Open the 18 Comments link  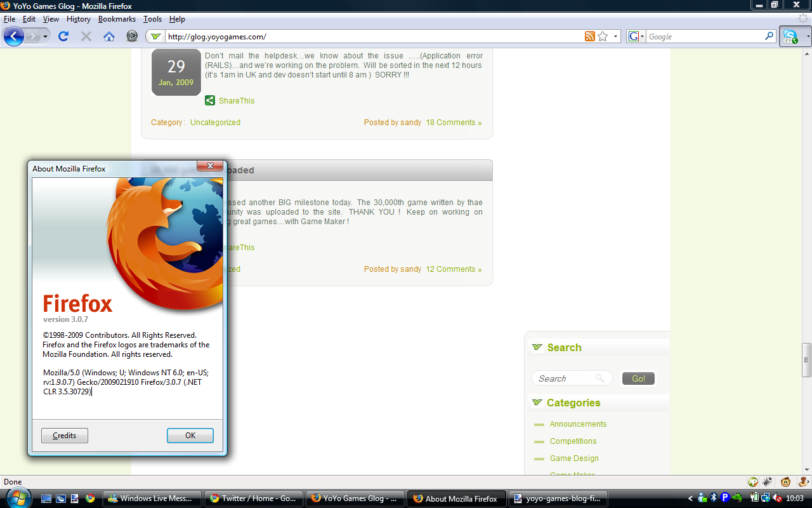(x=454, y=123)
